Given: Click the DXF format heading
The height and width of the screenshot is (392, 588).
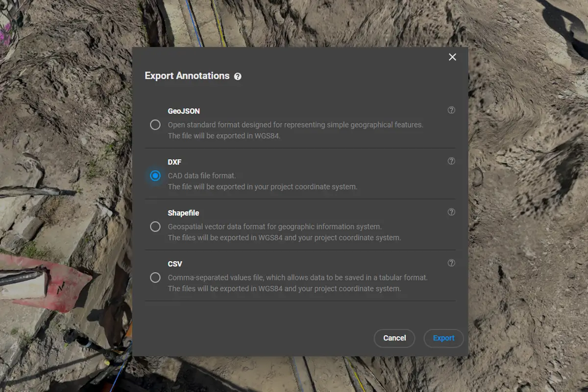Looking at the screenshot, I should click(174, 162).
